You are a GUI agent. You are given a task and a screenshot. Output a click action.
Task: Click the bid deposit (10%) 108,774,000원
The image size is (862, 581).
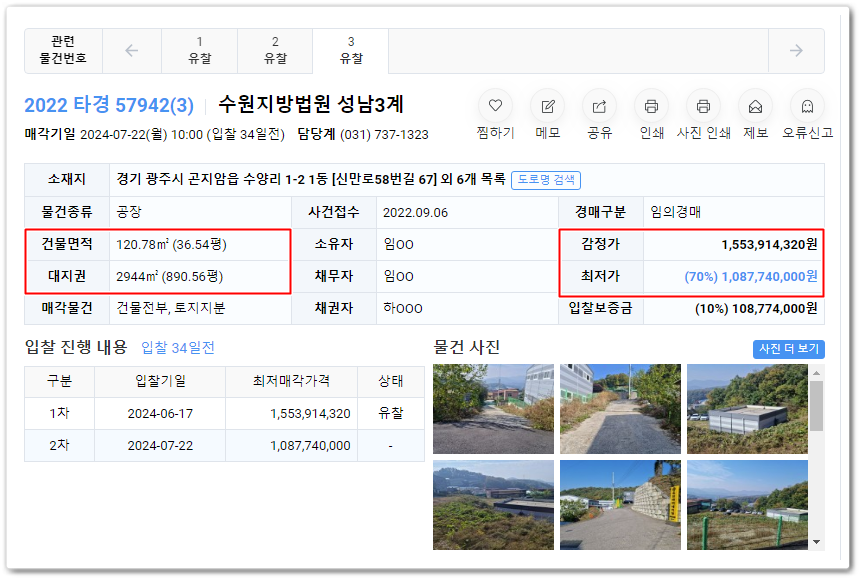[x=756, y=308]
